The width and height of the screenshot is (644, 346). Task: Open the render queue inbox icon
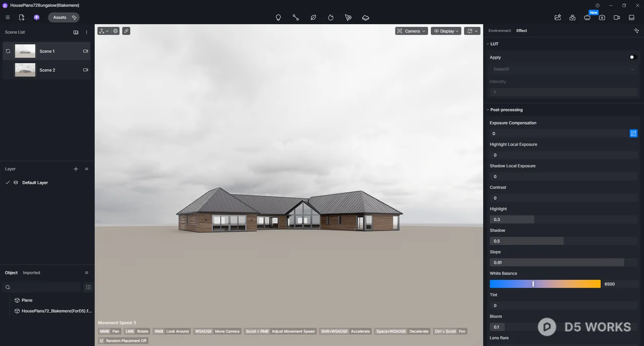[631, 17]
